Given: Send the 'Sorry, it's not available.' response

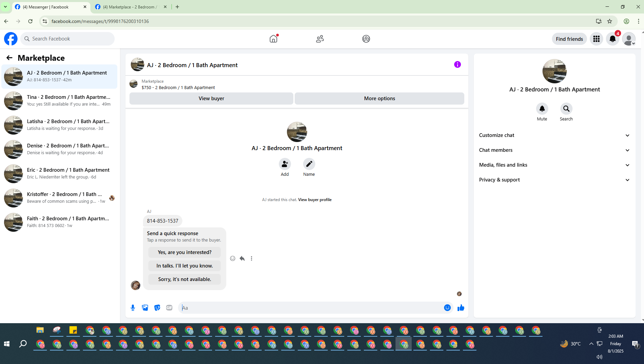Looking at the screenshot, I should pos(184,279).
